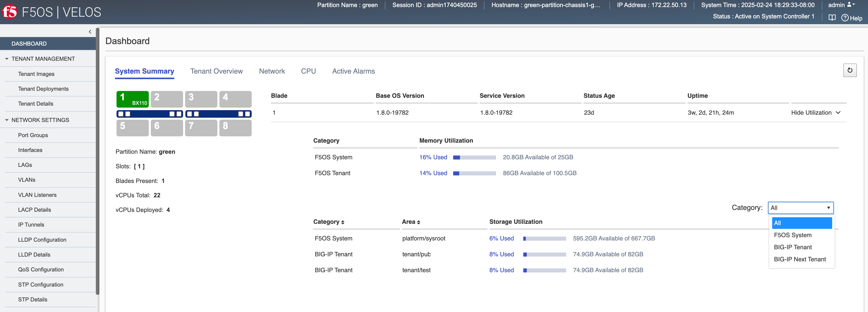This screenshot has height=312, width=868.
Task: Switch to Active Alarms tab
Action: coord(353,71)
